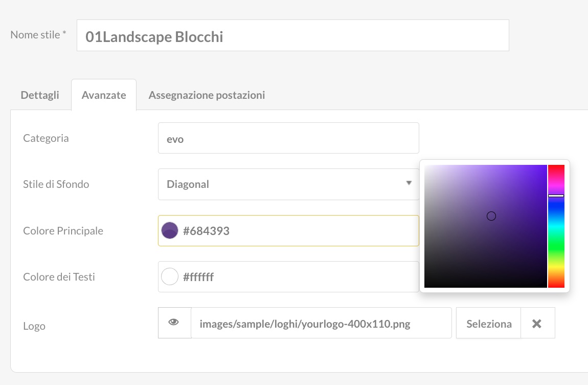The height and width of the screenshot is (385, 588).
Task: Click the Categoria label
Action: point(46,138)
